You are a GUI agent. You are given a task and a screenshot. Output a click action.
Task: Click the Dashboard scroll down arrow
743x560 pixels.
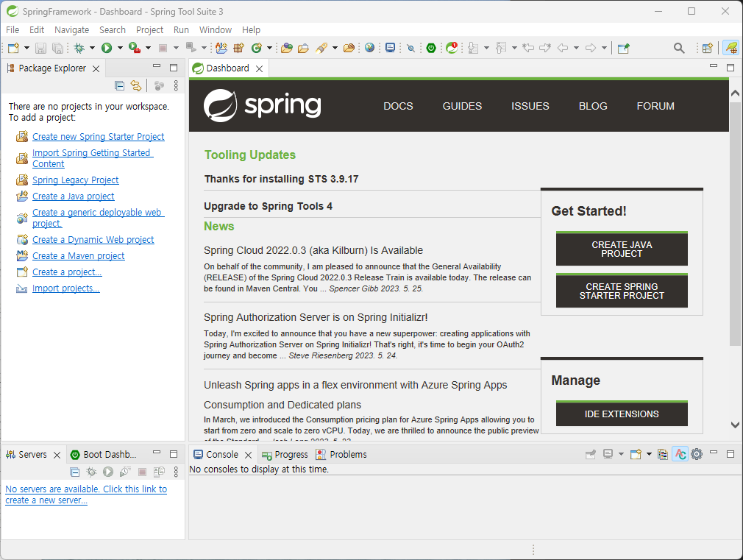point(735,425)
